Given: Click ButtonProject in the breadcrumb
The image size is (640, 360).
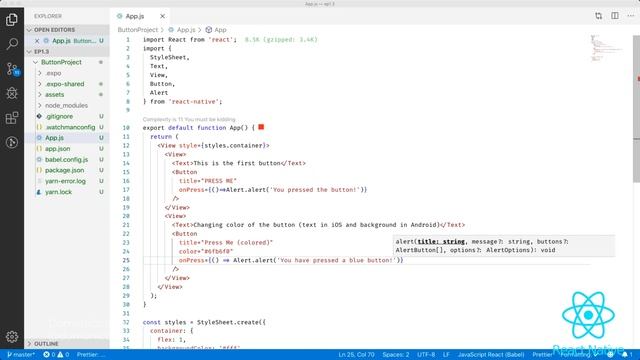Looking at the screenshot, I should click(138, 30).
